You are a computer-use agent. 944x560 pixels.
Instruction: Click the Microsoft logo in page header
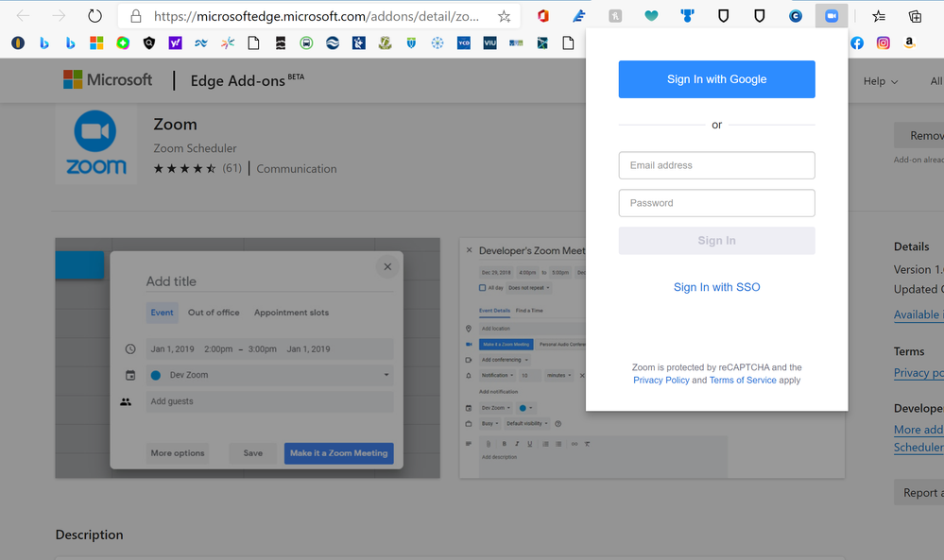point(108,79)
